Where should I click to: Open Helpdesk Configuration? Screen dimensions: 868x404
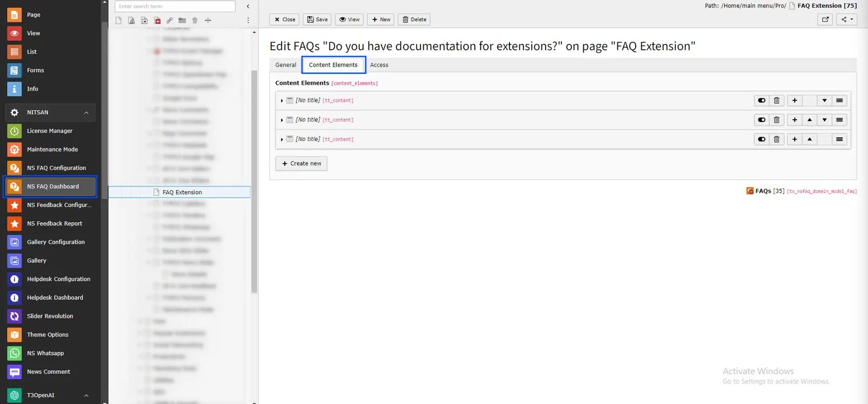click(x=50, y=279)
